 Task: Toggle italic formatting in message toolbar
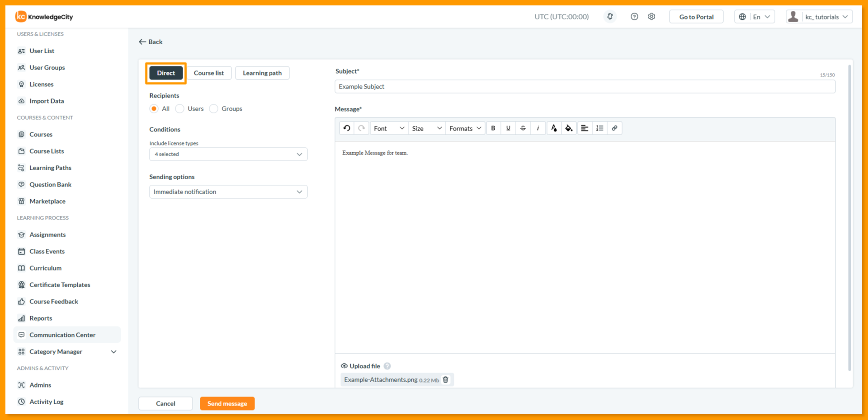538,128
